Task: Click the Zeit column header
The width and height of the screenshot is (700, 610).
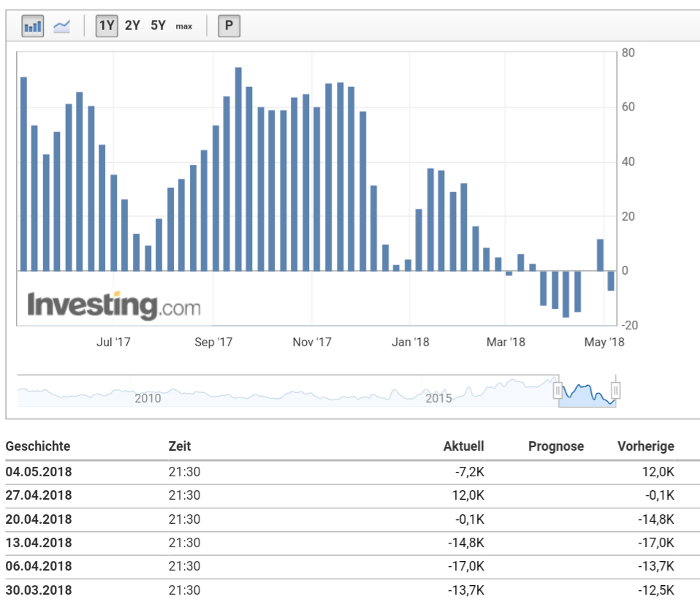Action: (180, 446)
